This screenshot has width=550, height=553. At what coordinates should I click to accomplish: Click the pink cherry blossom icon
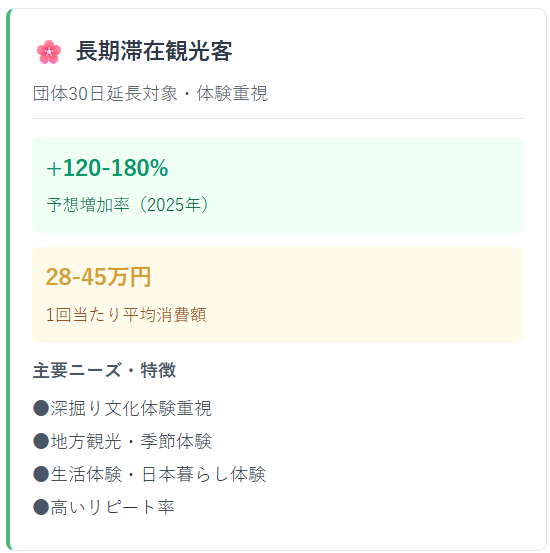[x=49, y=52]
